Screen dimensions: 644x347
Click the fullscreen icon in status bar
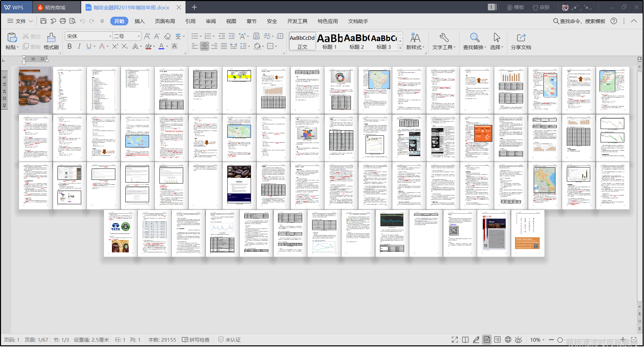pos(455,340)
